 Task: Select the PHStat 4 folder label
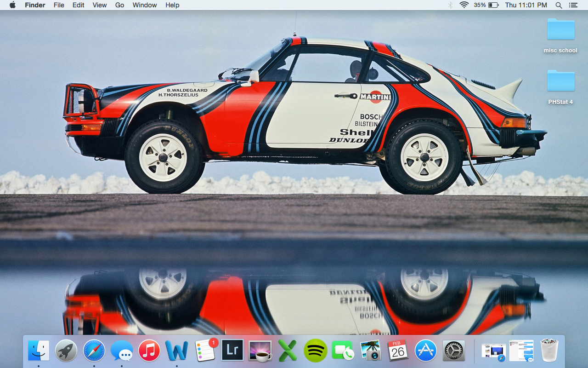point(560,102)
